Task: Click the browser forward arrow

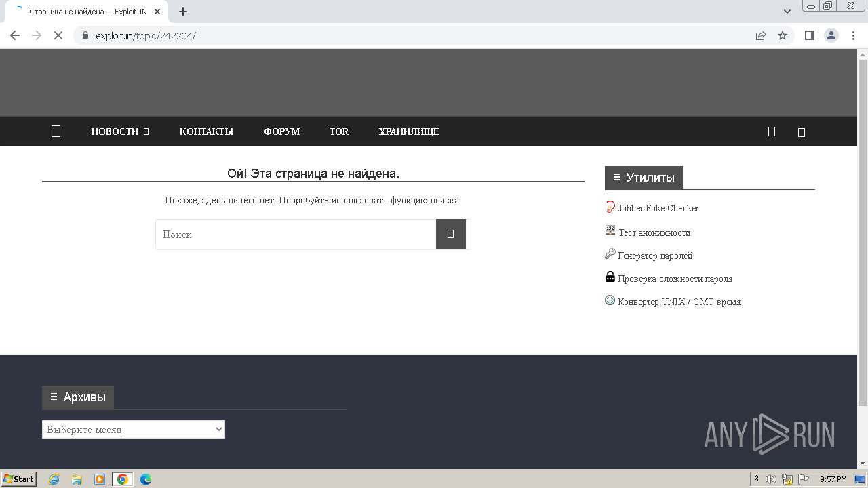Action: coord(37,35)
